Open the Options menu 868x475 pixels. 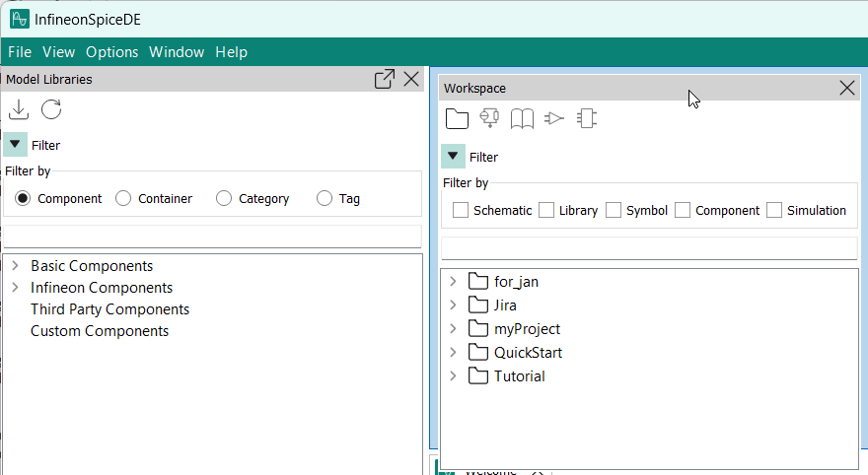click(x=111, y=52)
